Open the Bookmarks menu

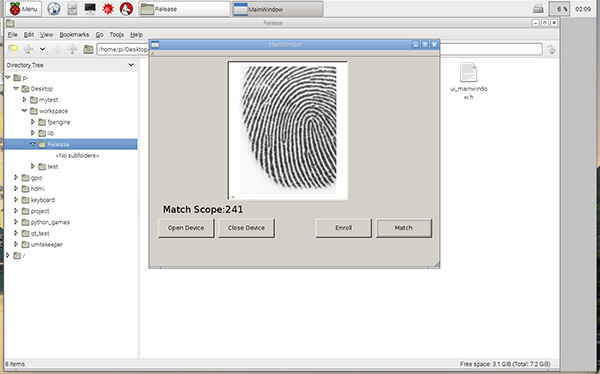coord(74,34)
